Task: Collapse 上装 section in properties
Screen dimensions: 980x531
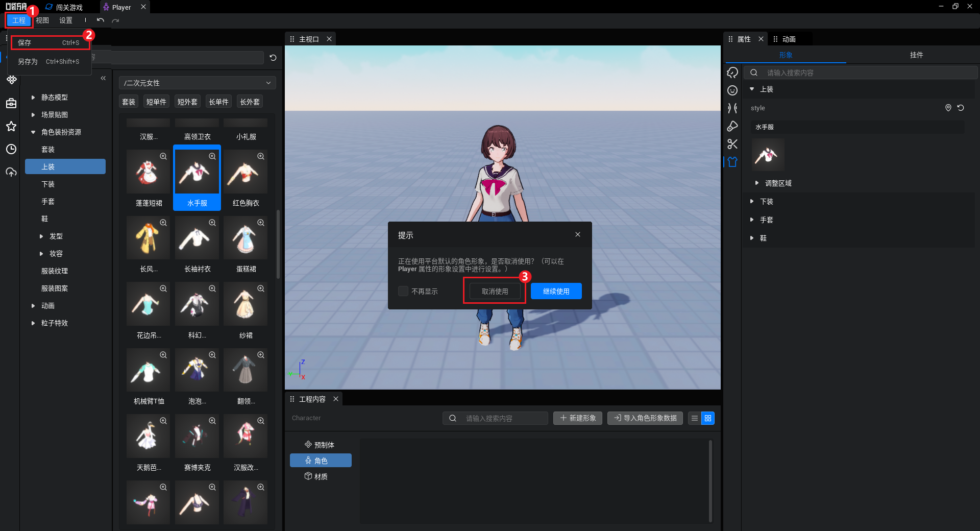Action: tap(752, 89)
